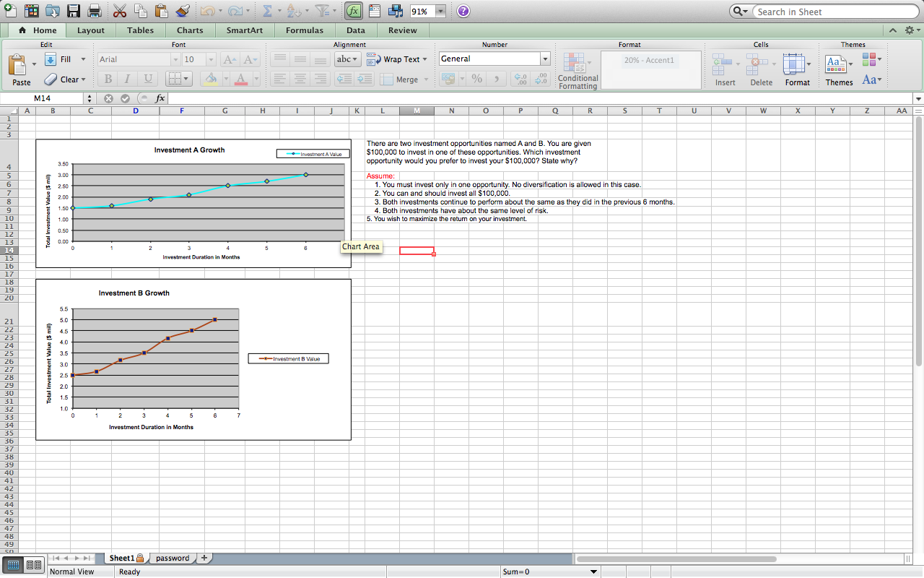Click the Insert cells icon
The image size is (924, 578).
(x=723, y=65)
